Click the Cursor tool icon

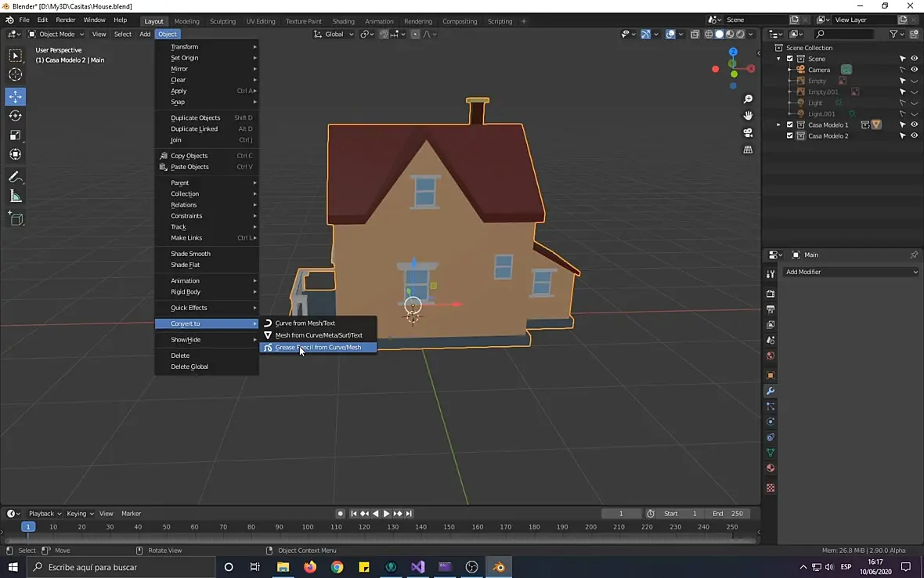tap(16, 74)
